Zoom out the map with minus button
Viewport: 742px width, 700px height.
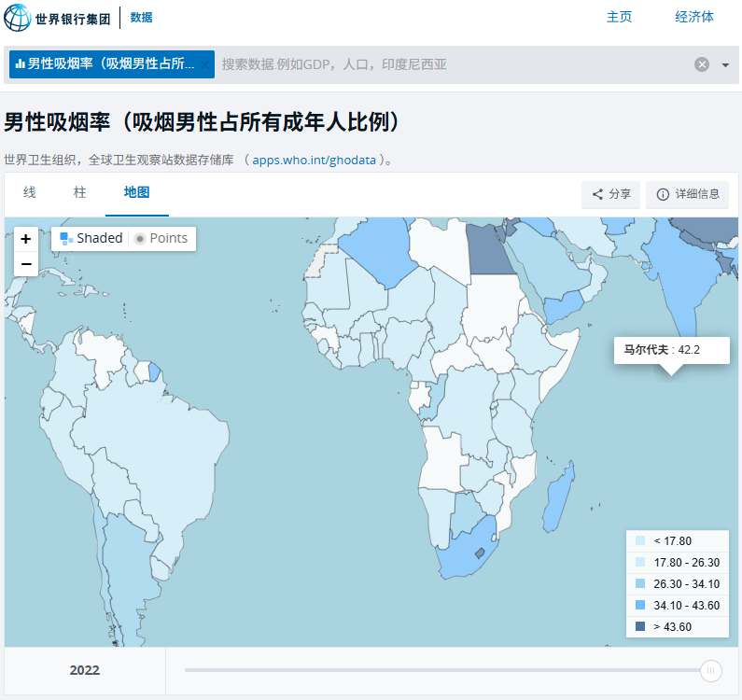tap(26, 264)
